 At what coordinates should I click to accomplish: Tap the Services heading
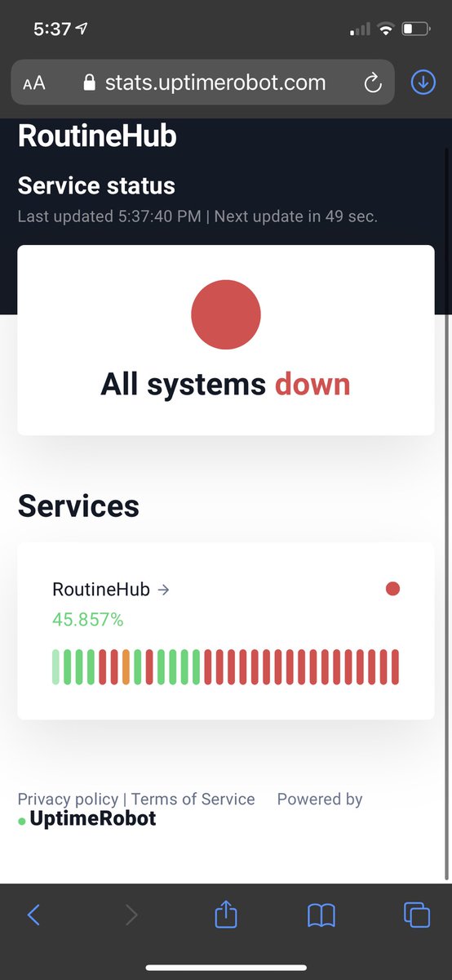pos(78,506)
